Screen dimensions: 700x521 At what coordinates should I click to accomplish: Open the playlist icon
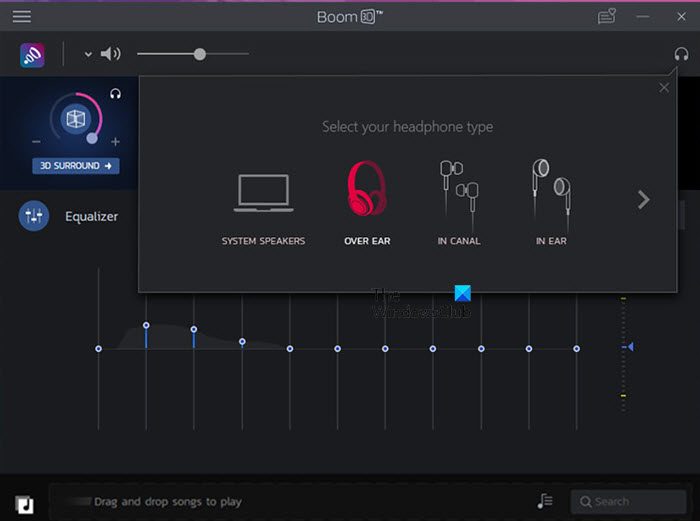pos(545,501)
